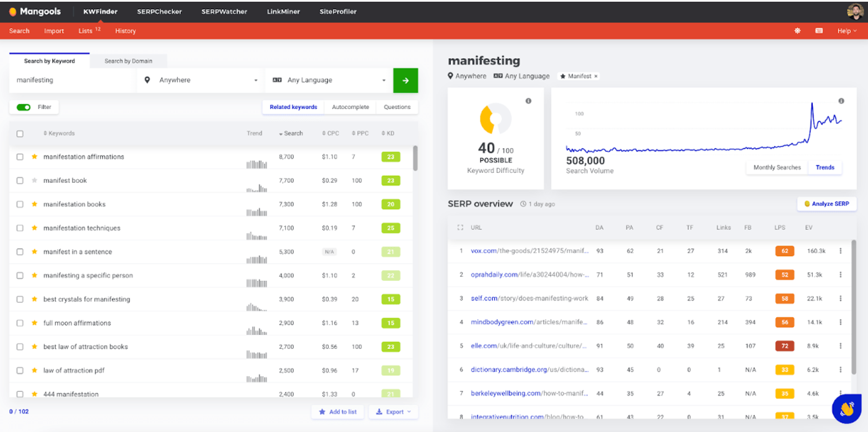Image resolution: width=868 pixels, height=432 pixels.
Task: Open SERPChecker in the top menu
Action: click(x=159, y=12)
